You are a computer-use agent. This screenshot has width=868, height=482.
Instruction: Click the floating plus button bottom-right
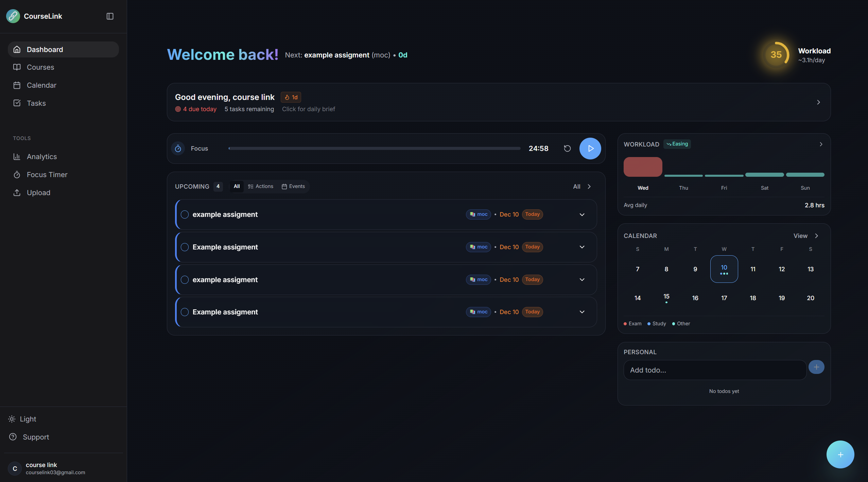click(840, 454)
